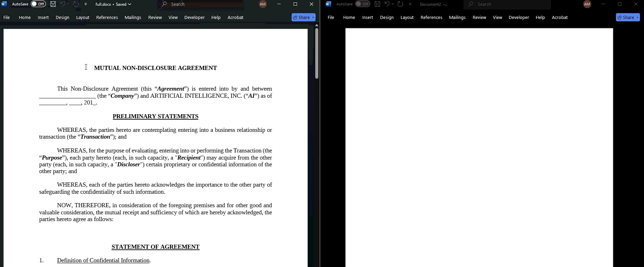Click the bold term "Recipient" in the document
644x267 pixels.
pyautogui.click(x=189, y=158)
